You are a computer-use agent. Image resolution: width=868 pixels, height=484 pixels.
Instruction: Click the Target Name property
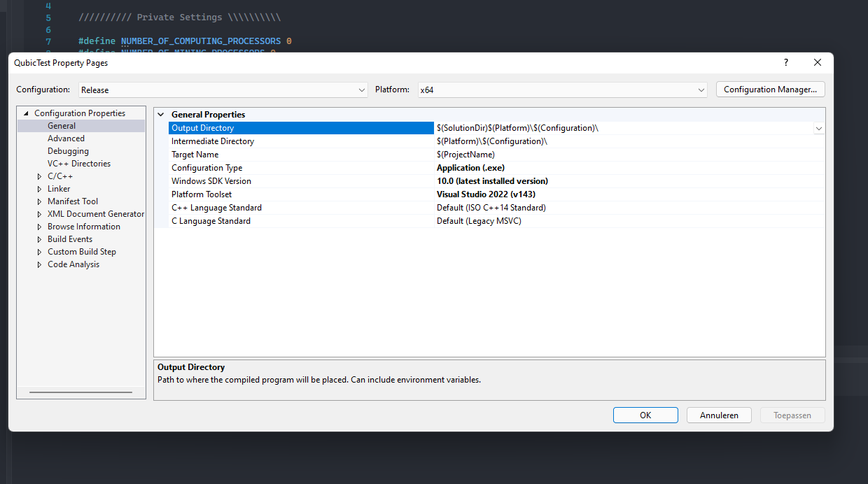click(x=195, y=155)
